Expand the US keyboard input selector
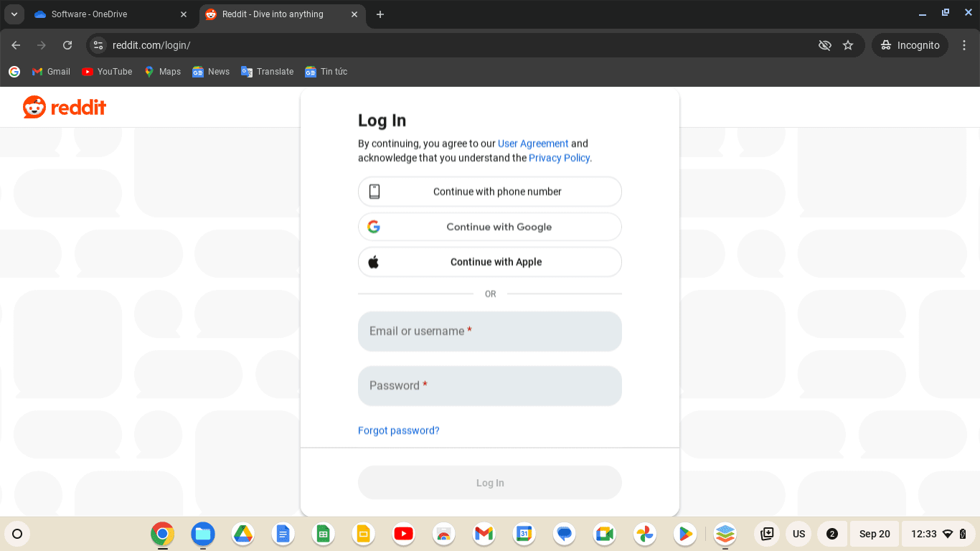The height and width of the screenshot is (551, 980). pos(798,534)
